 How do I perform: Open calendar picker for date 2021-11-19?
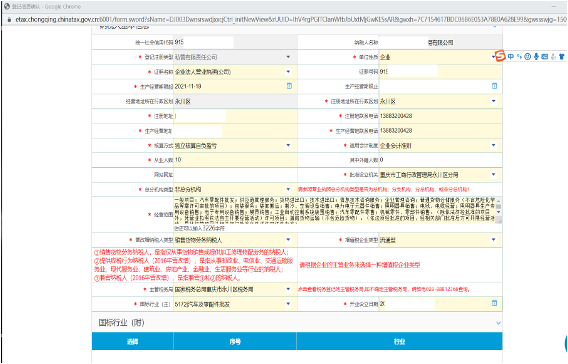click(289, 86)
